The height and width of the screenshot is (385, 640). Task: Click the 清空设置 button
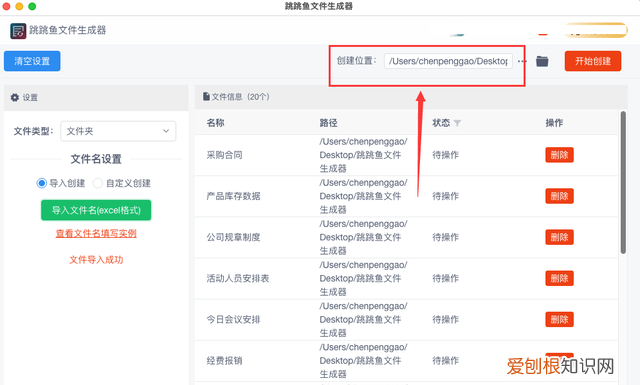click(x=32, y=61)
